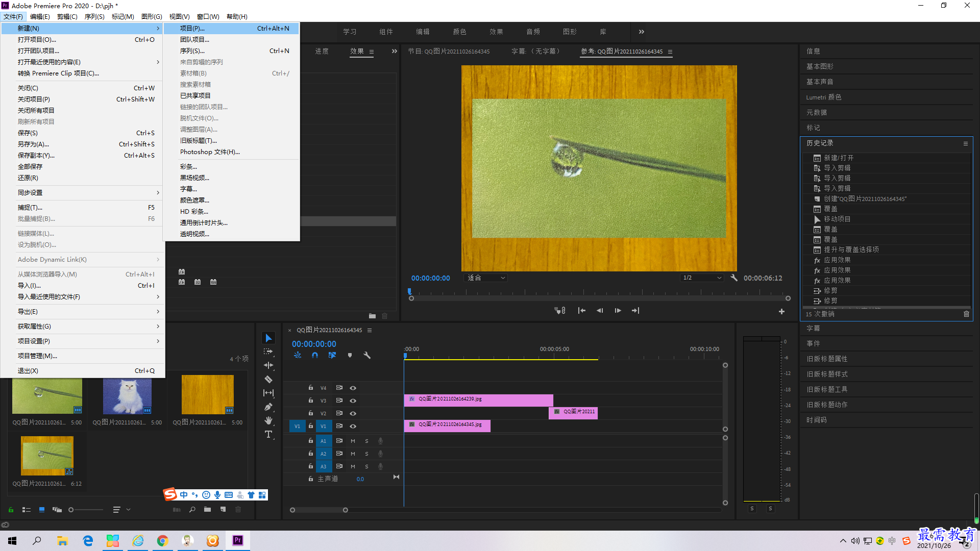The width and height of the screenshot is (980, 551).
Task: Switch to 编辑 workspace
Action: (423, 32)
